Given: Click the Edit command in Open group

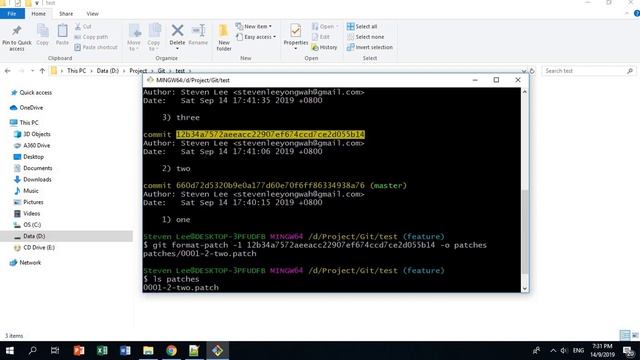Looking at the screenshot, I should click(321, 37).
